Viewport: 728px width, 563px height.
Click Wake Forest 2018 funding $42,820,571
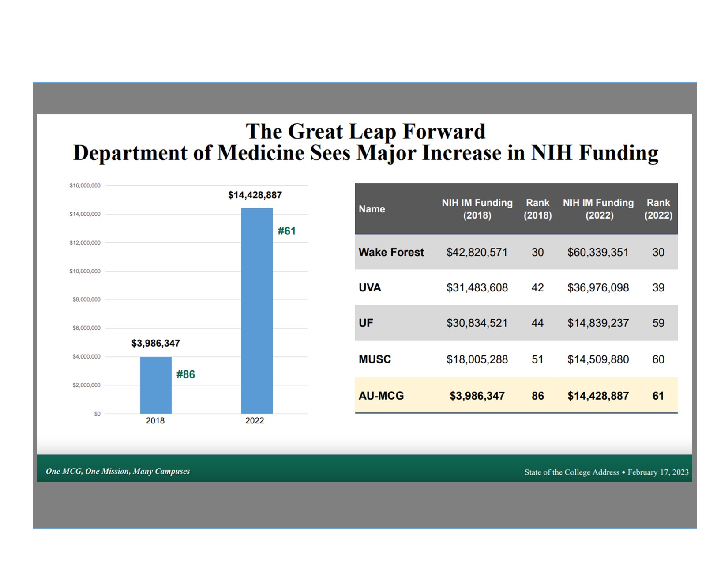tap(477, 252)
